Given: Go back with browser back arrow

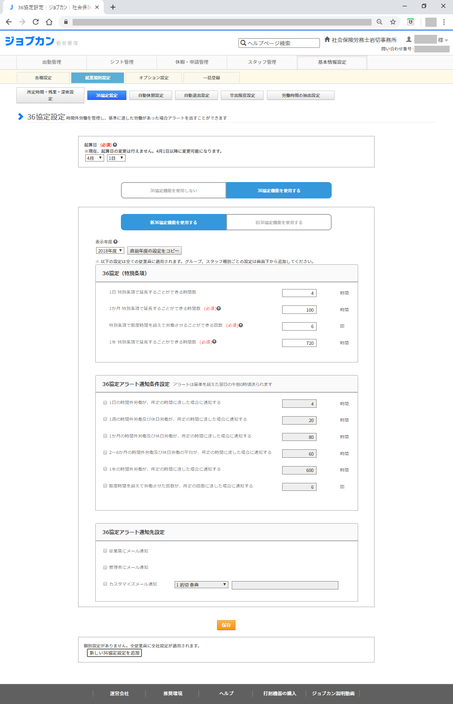Looking at the screenshot, I should click(9, 22).
